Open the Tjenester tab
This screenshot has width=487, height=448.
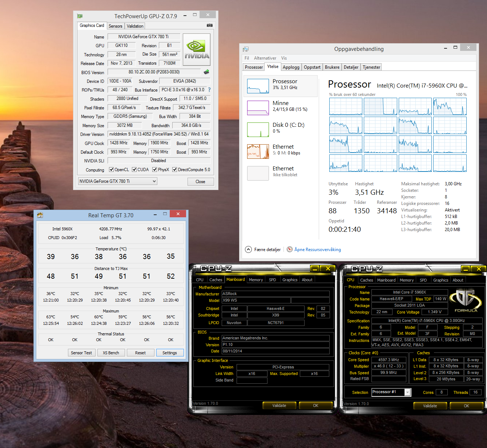tap(371, 67)
